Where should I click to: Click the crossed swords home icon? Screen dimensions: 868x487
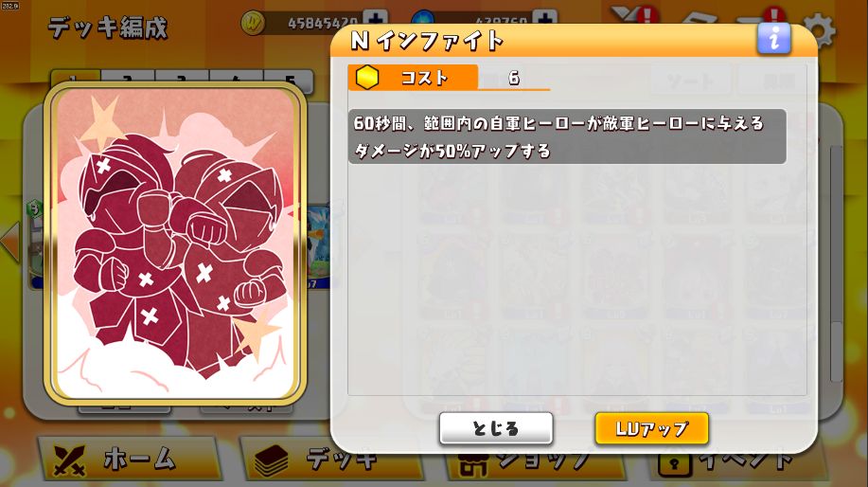pyautogui.click(x=69, y=460)
